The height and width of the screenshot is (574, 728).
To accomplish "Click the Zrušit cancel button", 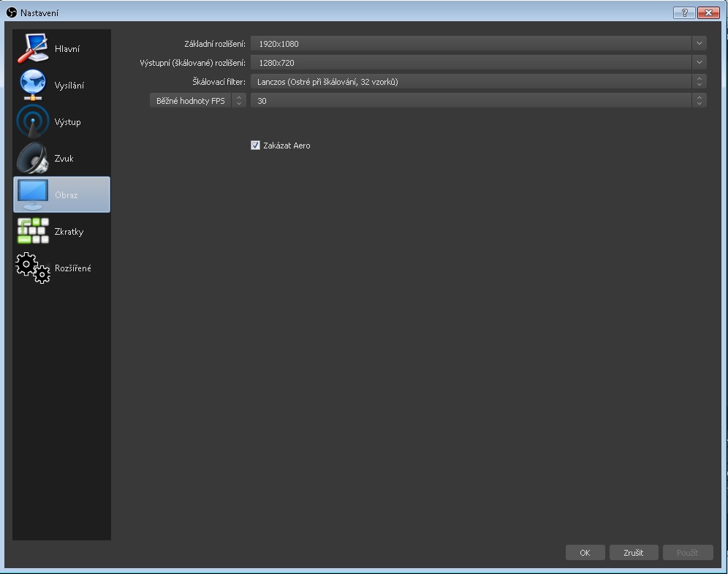I will coord(634,553).
